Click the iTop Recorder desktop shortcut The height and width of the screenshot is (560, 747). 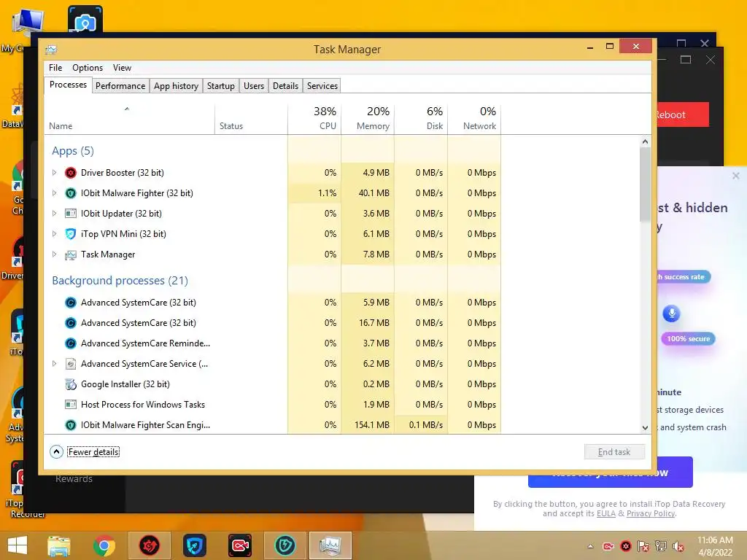(18, 489)
